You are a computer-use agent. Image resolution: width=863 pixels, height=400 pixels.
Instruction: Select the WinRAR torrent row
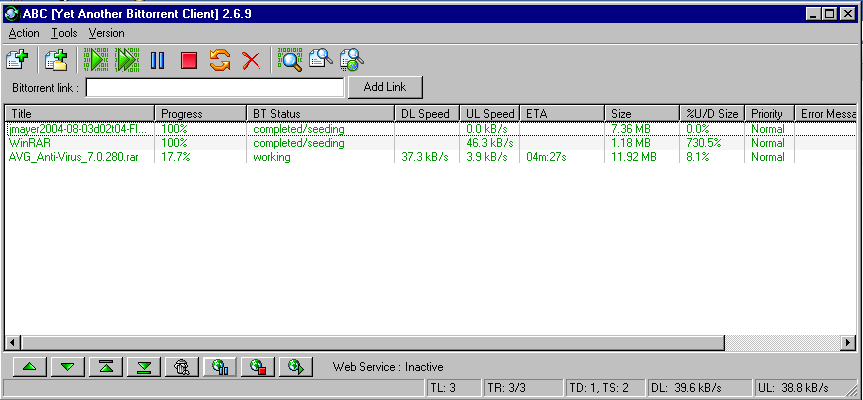(x=431, y=143)
